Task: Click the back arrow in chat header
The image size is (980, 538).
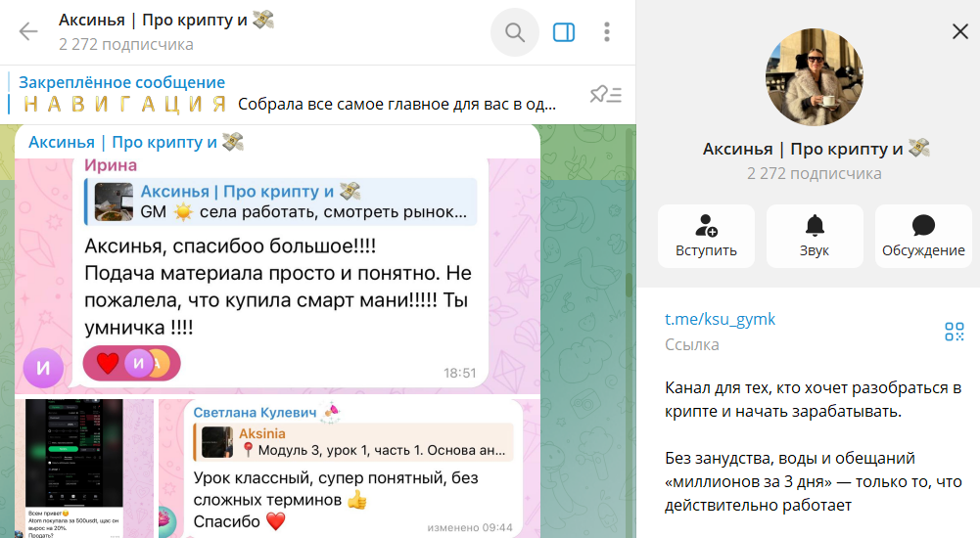Action: [28, 32]
